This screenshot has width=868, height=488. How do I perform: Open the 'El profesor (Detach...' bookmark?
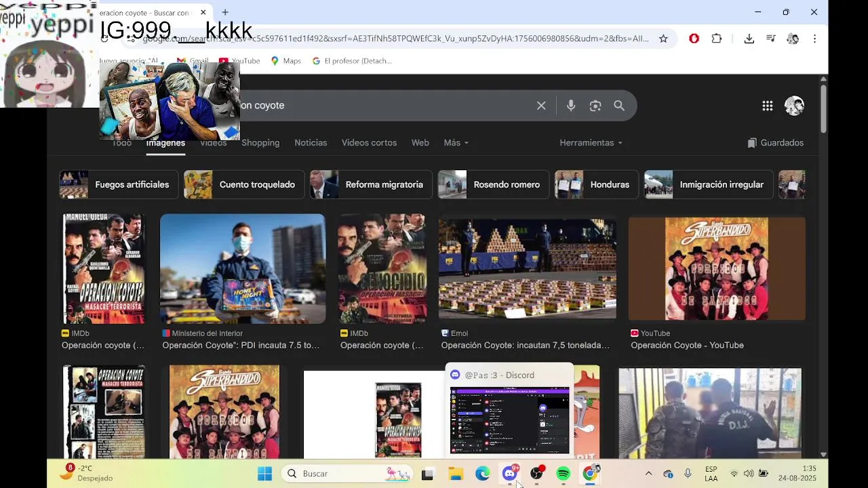(352, 61)
